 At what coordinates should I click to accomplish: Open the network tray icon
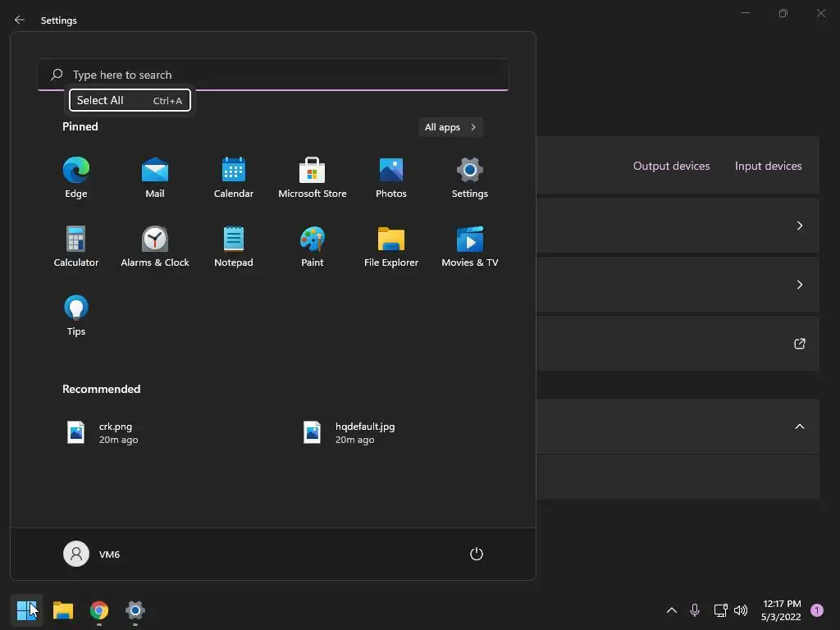click(720, 610)
